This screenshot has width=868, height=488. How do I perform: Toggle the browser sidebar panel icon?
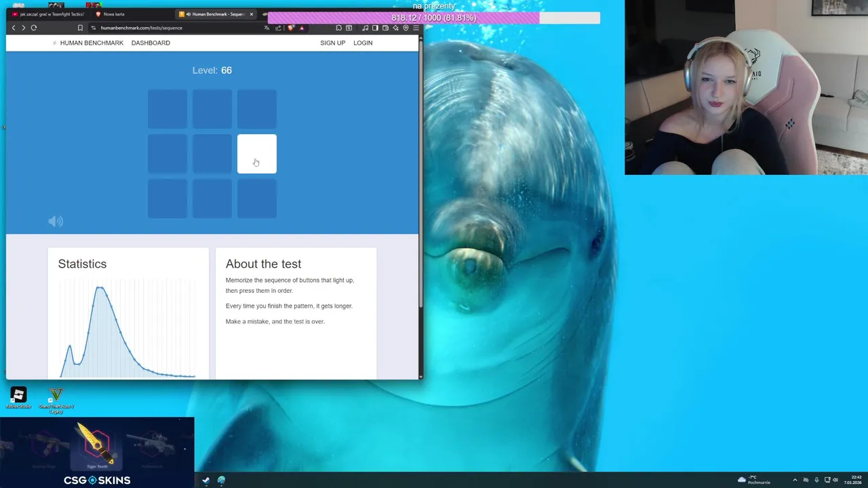point(375,28)
